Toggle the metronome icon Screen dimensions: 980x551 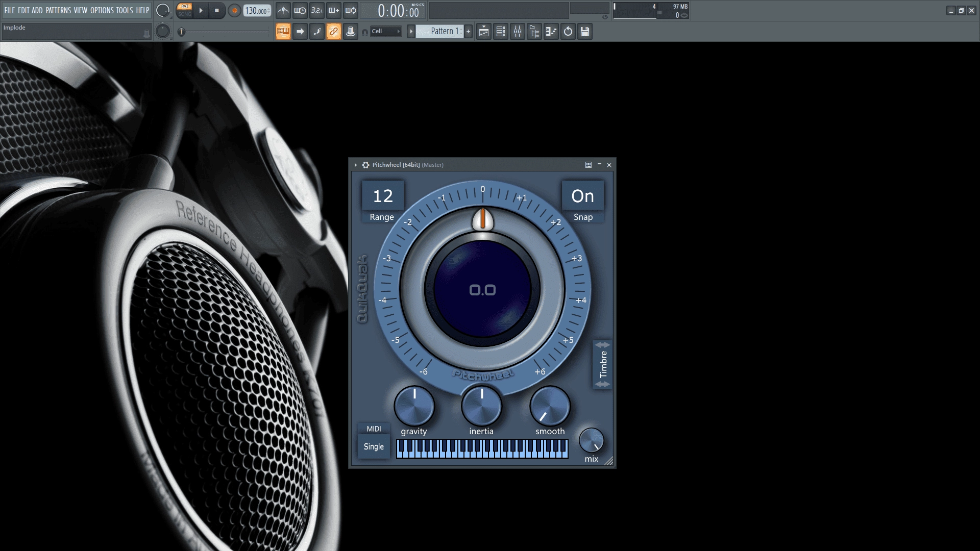tap(283, 10)
